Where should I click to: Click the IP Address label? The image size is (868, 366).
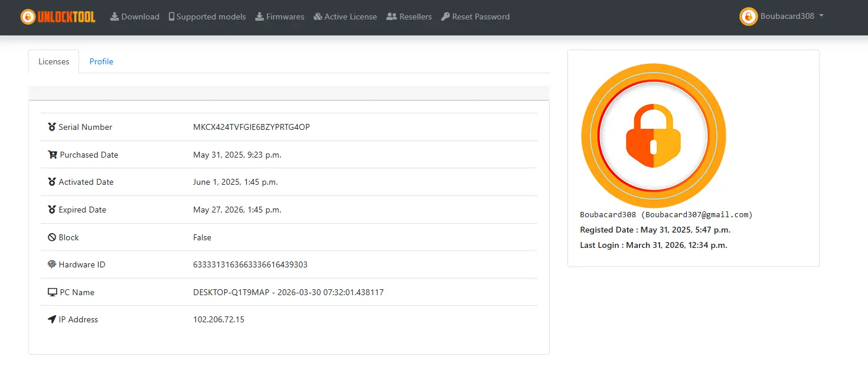[79, 319]
